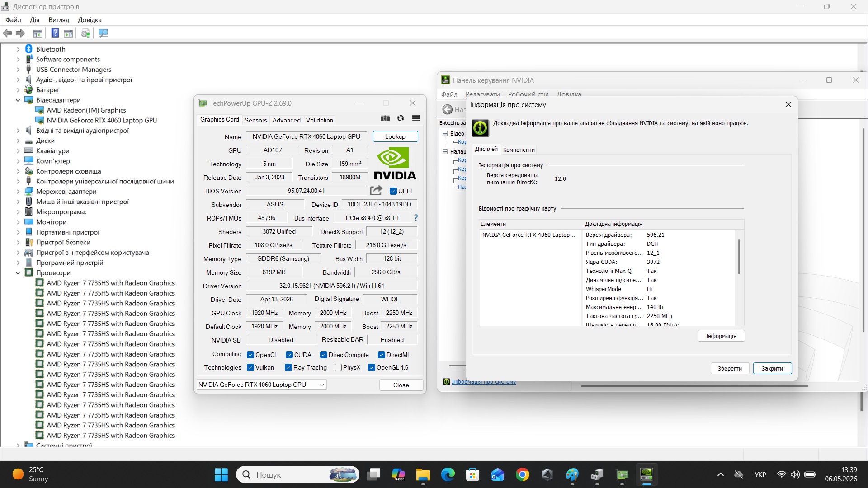Click the Lookup button in GPU-Z
Screen dimensions: 868x488
point(395,136)
